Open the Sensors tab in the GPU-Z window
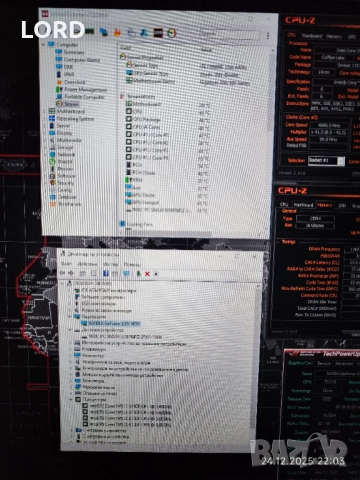360x480 pixels. point(324,363)
